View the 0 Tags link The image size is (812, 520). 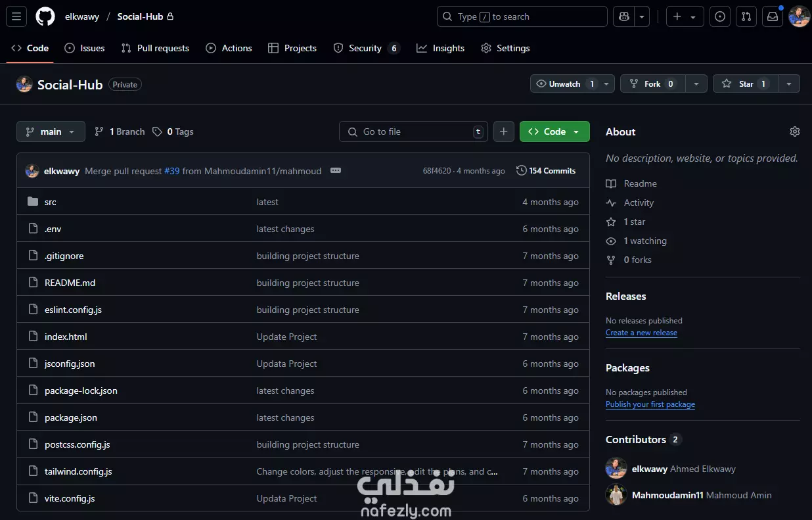(x=173, y=131)
